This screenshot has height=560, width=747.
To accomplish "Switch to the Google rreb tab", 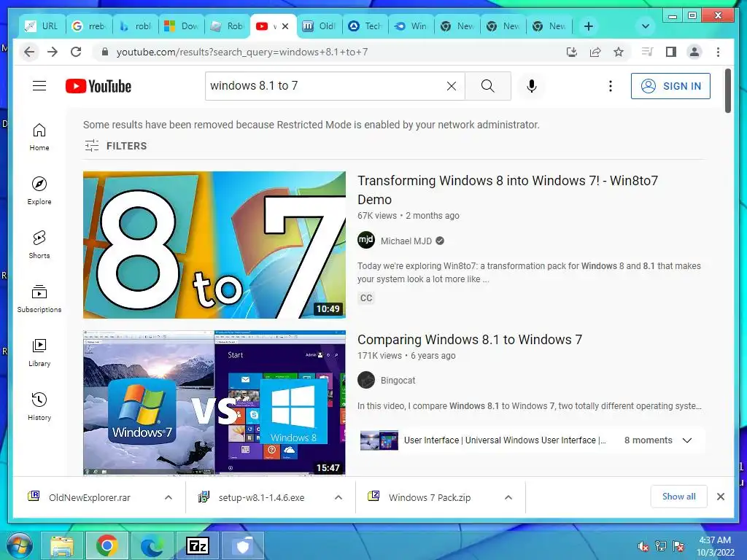I will 89,26.
